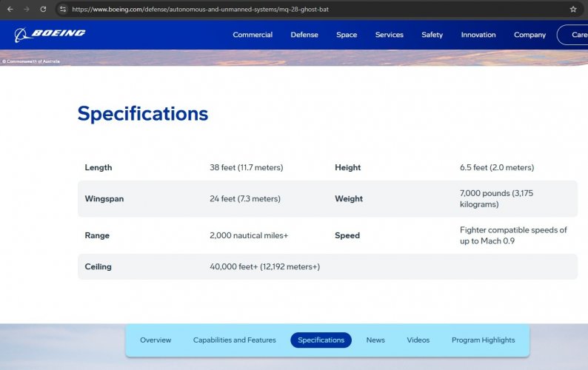This screenshot has height=370, width=588.
Task: Jump to the News section
Action: [x=375, y=340]
